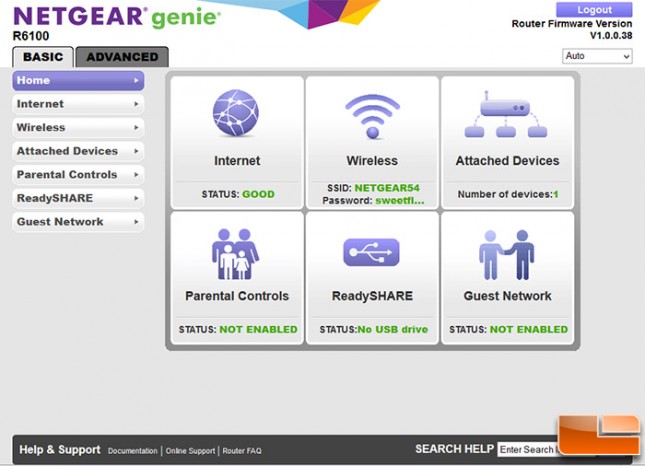Open the Attached Devices router diagram icon

pos(506,114)
